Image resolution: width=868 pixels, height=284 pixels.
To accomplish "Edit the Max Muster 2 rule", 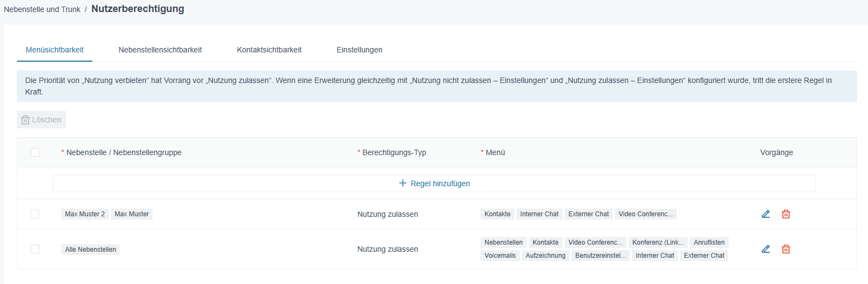I will (766, 214).
